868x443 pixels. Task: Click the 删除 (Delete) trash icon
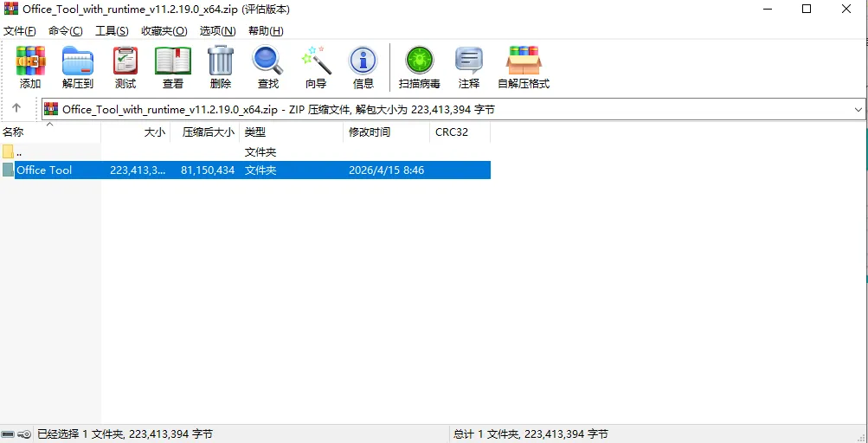[221, 61]
